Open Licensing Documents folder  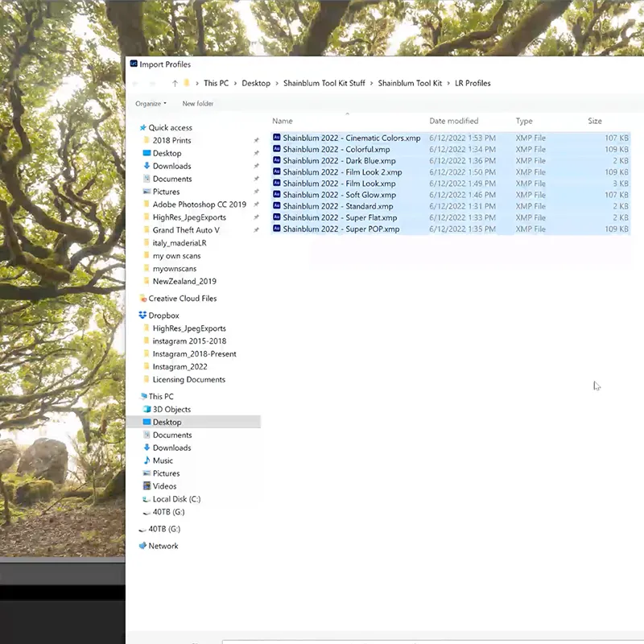pyautogui.click(x=189, y=379)
